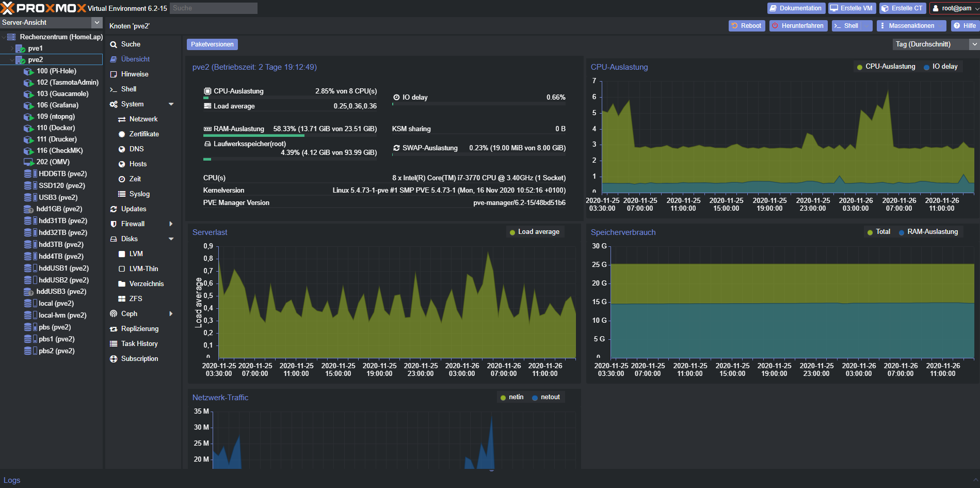
Task: Toggle Total series in Speicherverbrauch legend
Action: 879,232
